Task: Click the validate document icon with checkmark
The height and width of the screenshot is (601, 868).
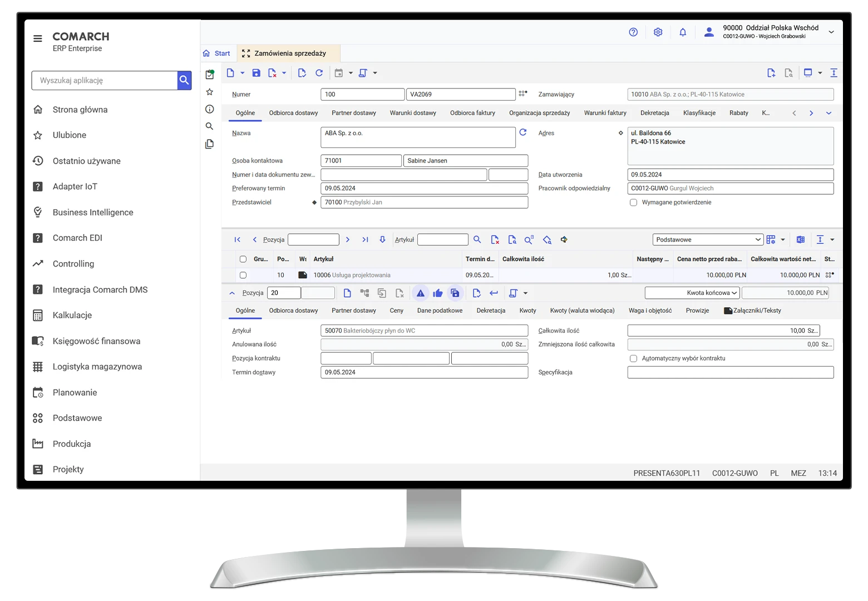Action: [x=302, y=73]
